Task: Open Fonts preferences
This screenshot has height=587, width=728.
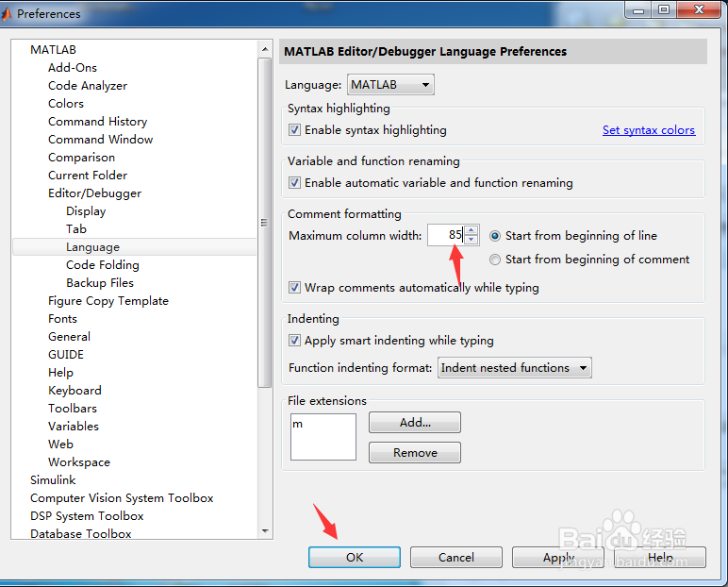Action: point(62,319)
